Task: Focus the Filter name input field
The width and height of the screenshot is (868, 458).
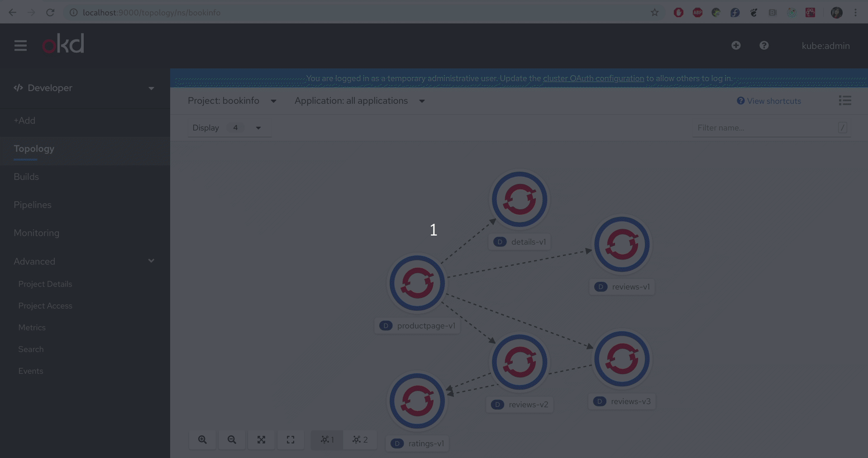Action: tap(772, 128)
